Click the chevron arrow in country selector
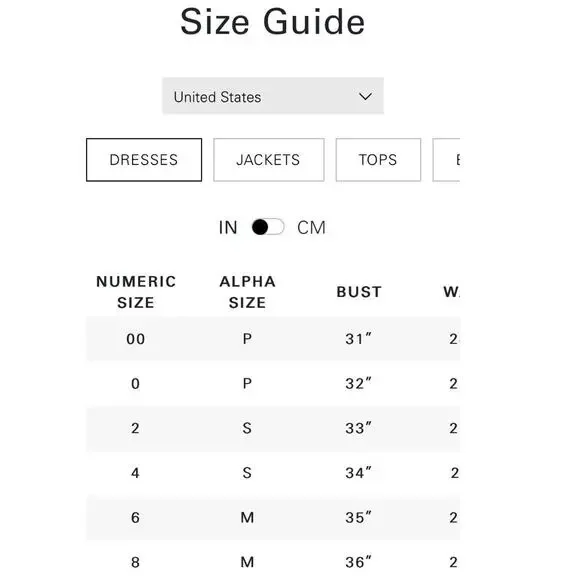Image resolution: width=580 pixels, height=580 pixels. [x=365, y=97]
